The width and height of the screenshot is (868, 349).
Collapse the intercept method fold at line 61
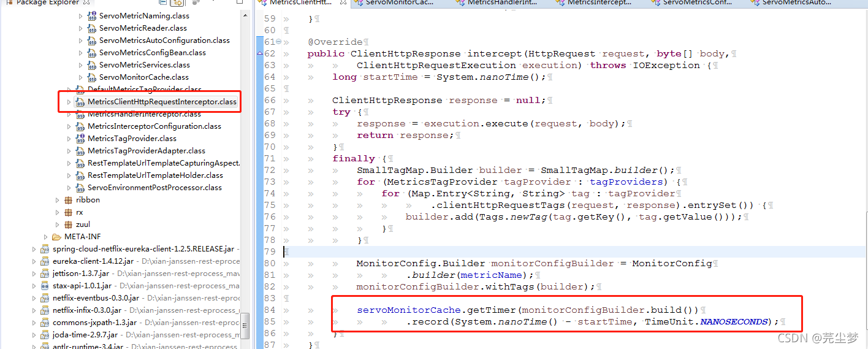pyautogui.click(x=278, y=42)
